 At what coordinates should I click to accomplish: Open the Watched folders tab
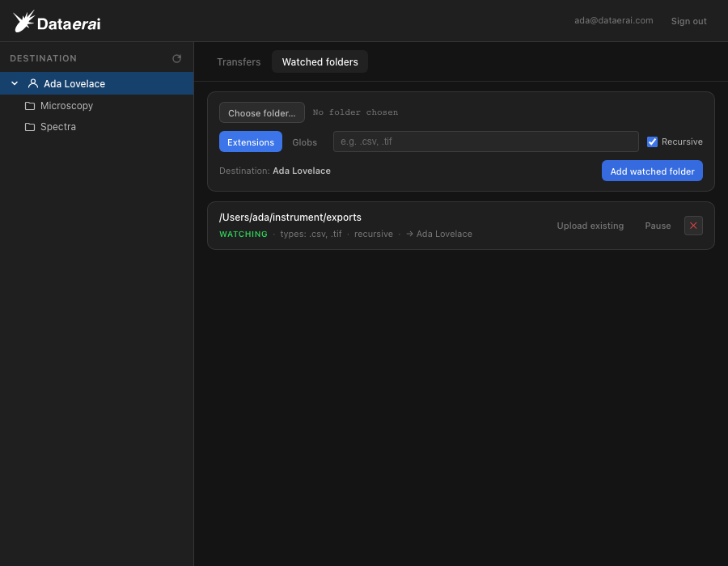click(x=320, y=61)
